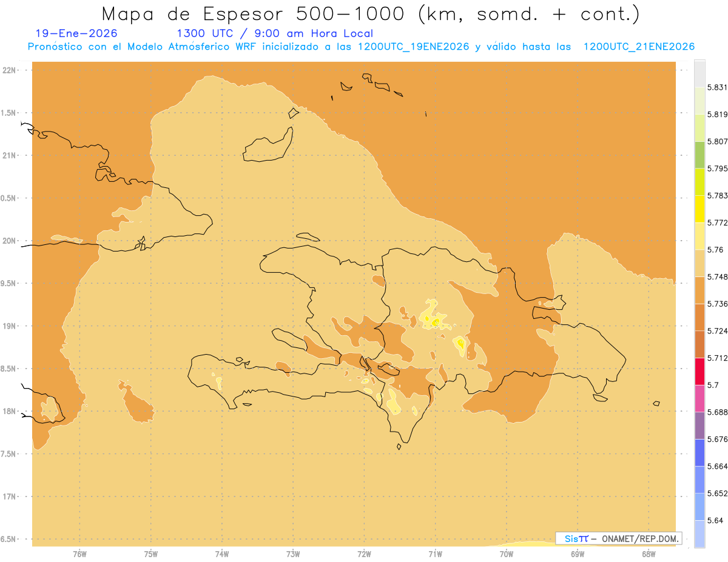
Task: Select the bright yellow 5.772–5.783 colorbar segment
Action: click(x=699, y=209)
